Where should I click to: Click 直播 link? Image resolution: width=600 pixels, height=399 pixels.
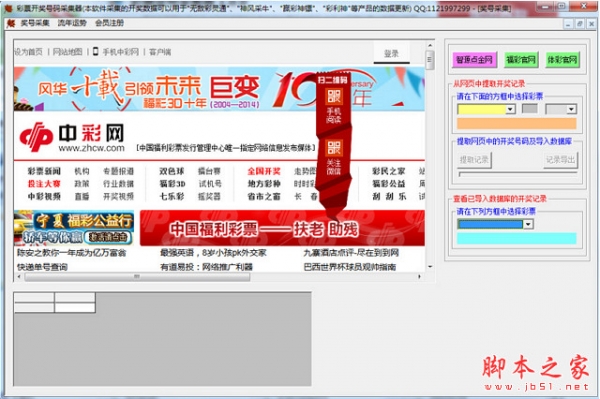click(82, 197)
